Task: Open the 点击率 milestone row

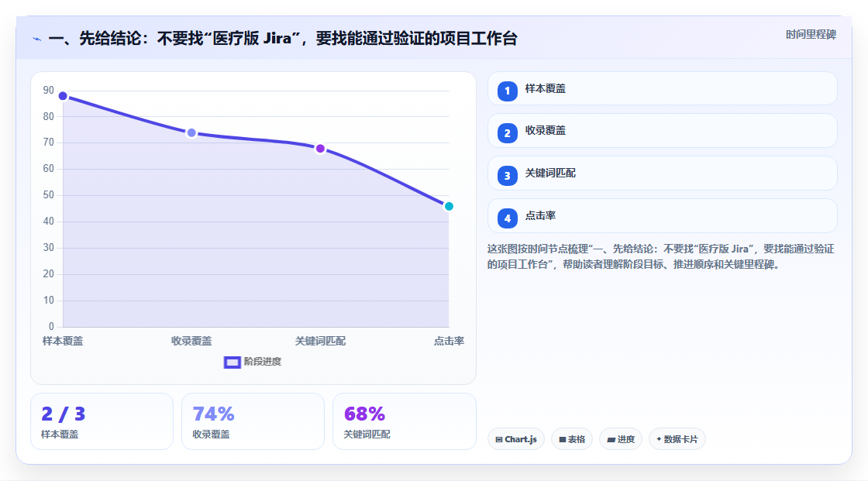Action: tap(662, 216)
